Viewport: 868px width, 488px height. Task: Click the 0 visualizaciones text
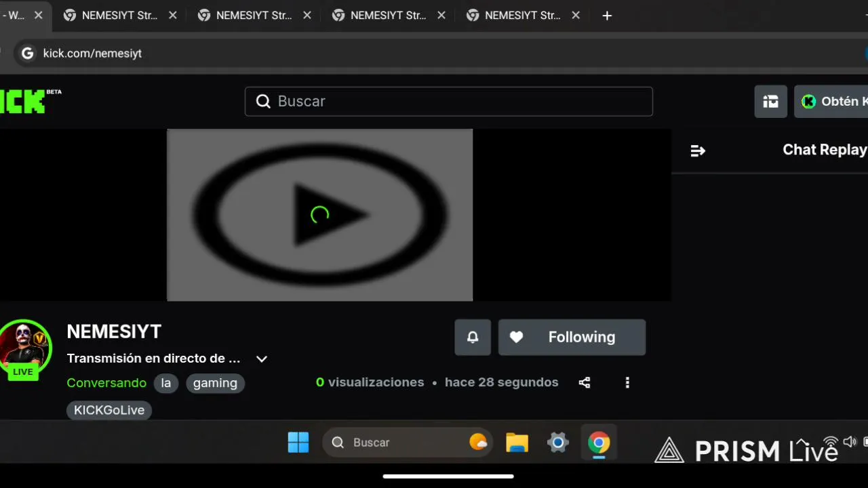tap(370, 382)
